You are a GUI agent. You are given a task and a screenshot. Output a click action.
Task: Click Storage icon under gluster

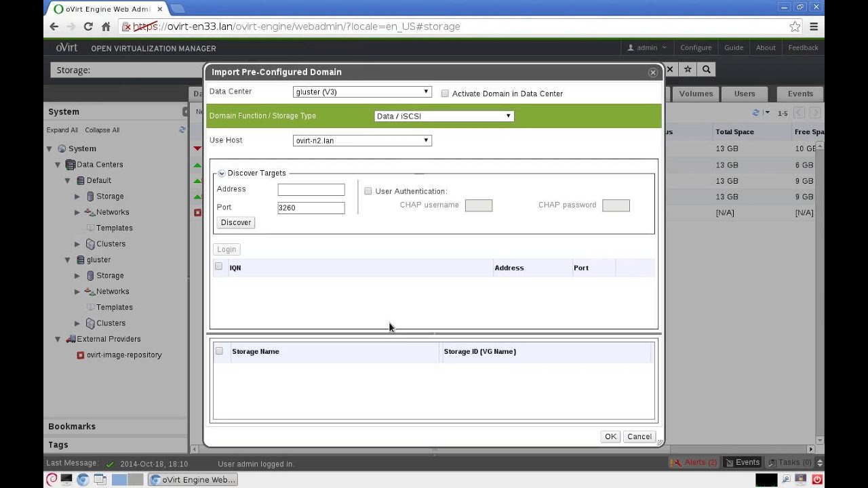click(90, 275)
